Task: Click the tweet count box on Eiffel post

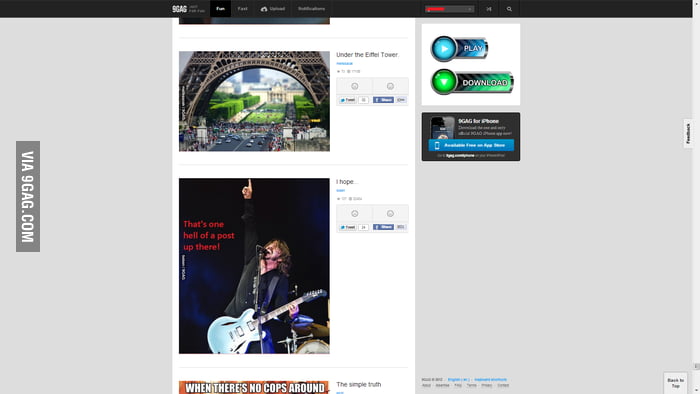Action: pyautogui.click(x=363, y=100)
